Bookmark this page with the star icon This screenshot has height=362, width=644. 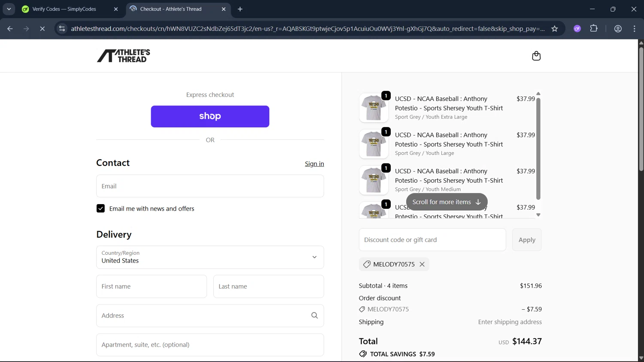click(x=555, y=29)
